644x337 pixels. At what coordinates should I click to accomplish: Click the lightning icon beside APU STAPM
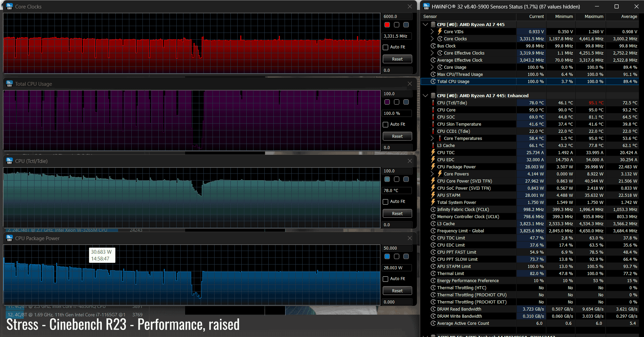point(433,195)
